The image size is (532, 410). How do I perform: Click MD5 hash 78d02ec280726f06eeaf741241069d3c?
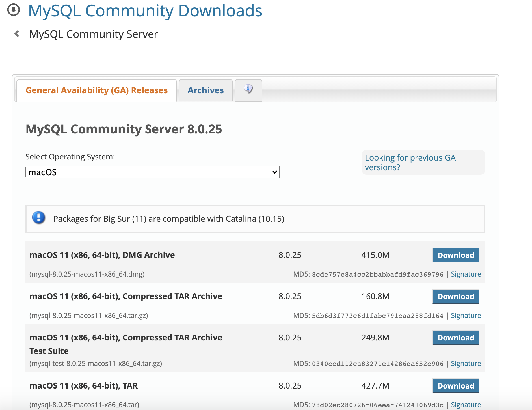pyautogui.click(x=378, y=405)
